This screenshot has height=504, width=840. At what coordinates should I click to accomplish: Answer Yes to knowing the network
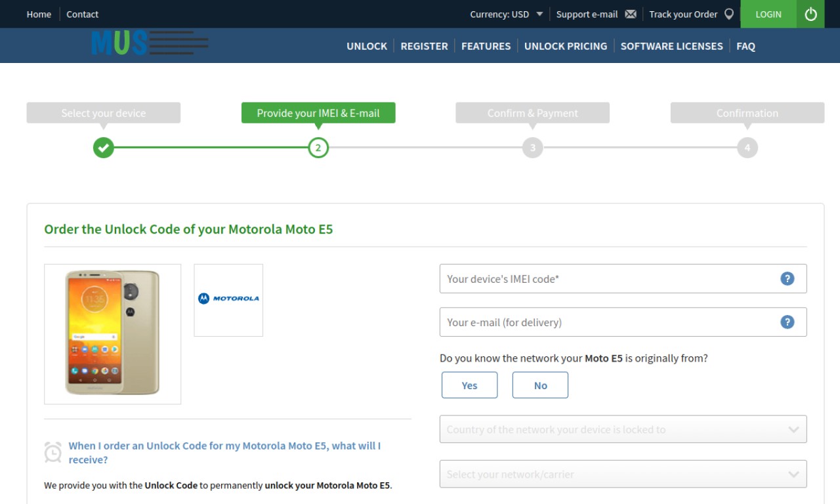click(x=469, y=385)
